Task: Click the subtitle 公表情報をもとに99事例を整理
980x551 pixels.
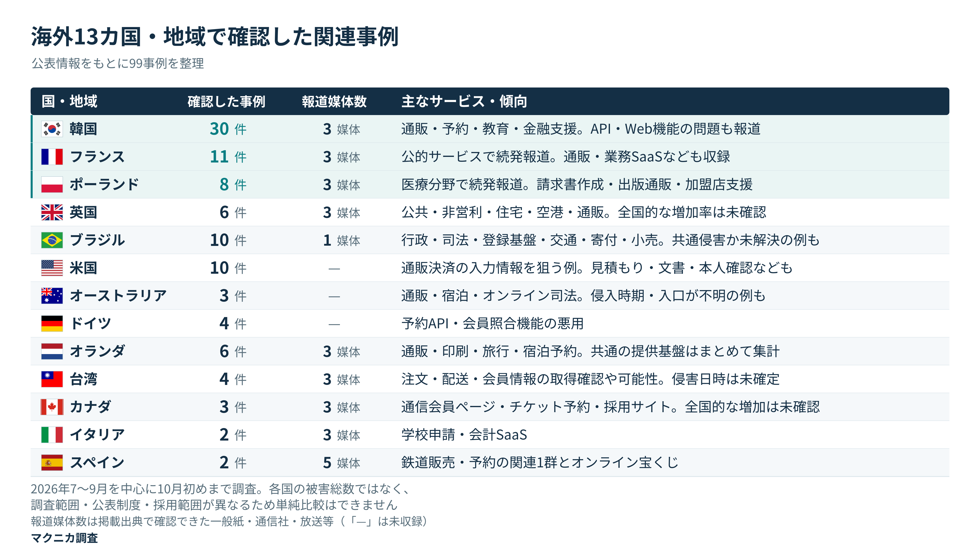Action: coord(118,63)
